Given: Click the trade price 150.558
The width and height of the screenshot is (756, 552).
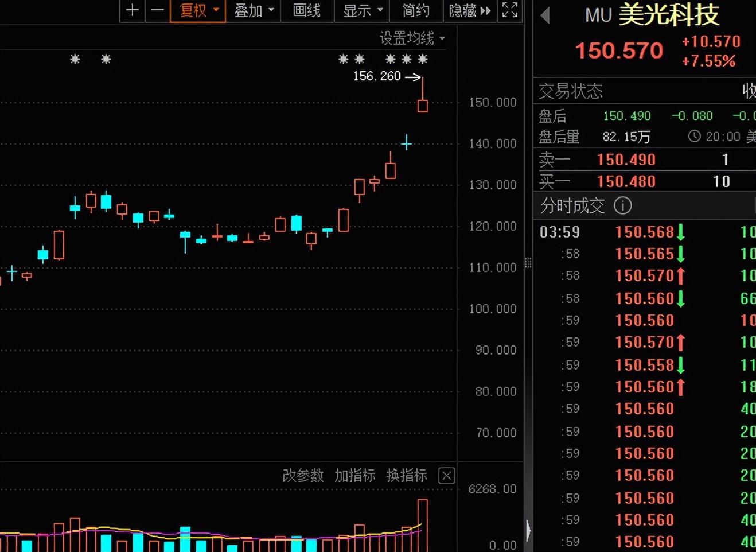Looking at the screenshot, I should (644, 365).
